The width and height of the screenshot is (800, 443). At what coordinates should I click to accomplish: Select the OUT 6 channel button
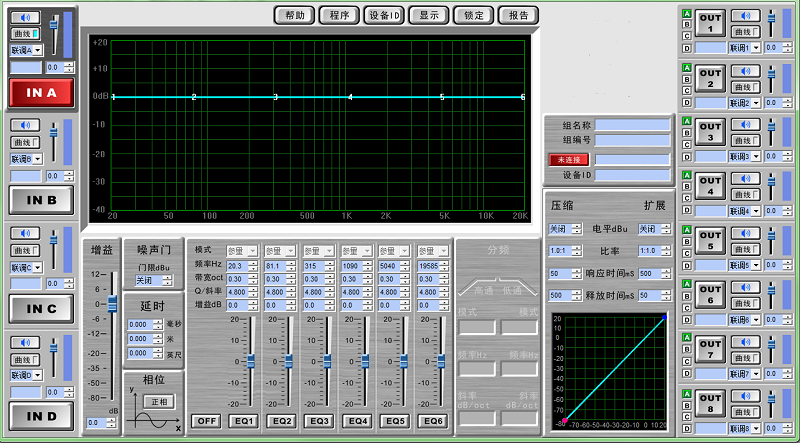[710, 295]
